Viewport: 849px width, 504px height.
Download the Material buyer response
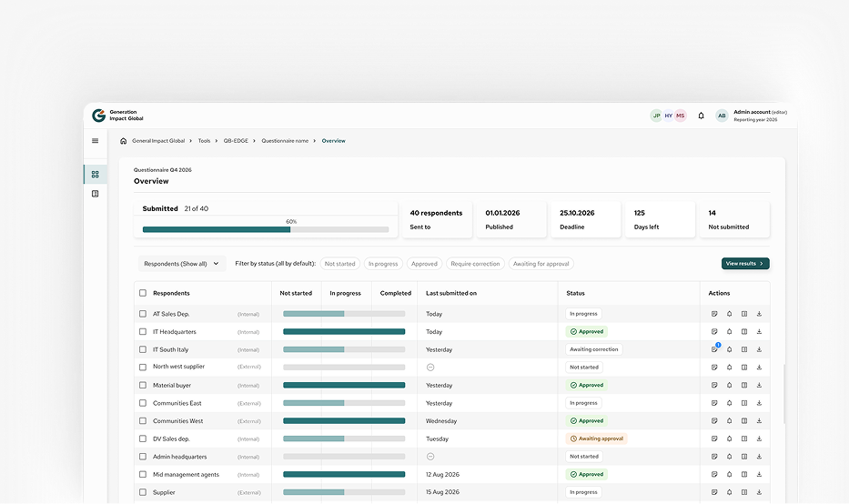[759, 386]
